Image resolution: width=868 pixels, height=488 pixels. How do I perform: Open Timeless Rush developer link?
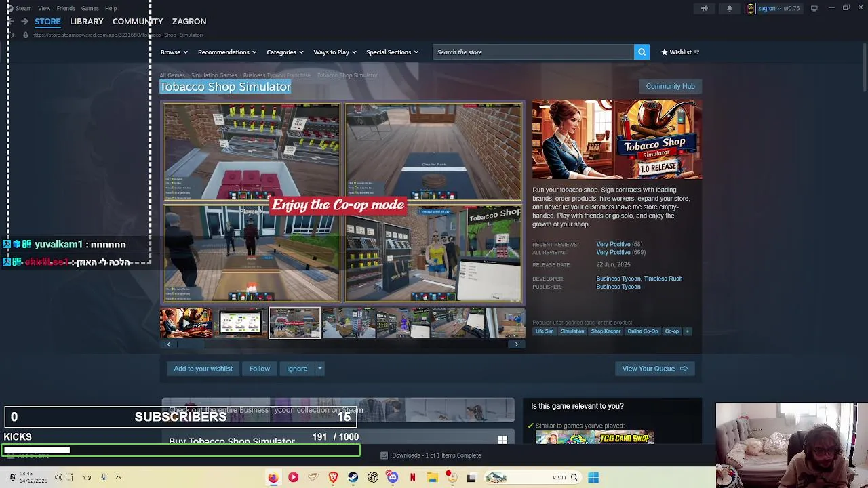(663, 279)
